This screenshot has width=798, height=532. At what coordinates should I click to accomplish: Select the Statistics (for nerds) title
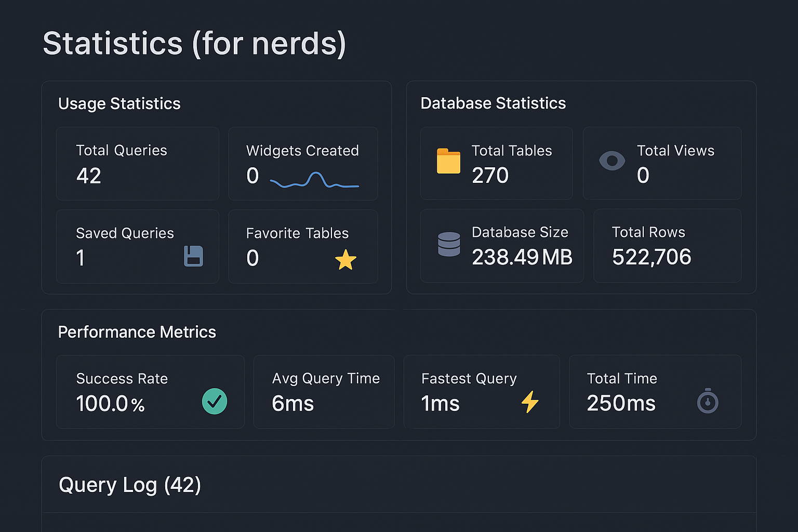point(195,44)
